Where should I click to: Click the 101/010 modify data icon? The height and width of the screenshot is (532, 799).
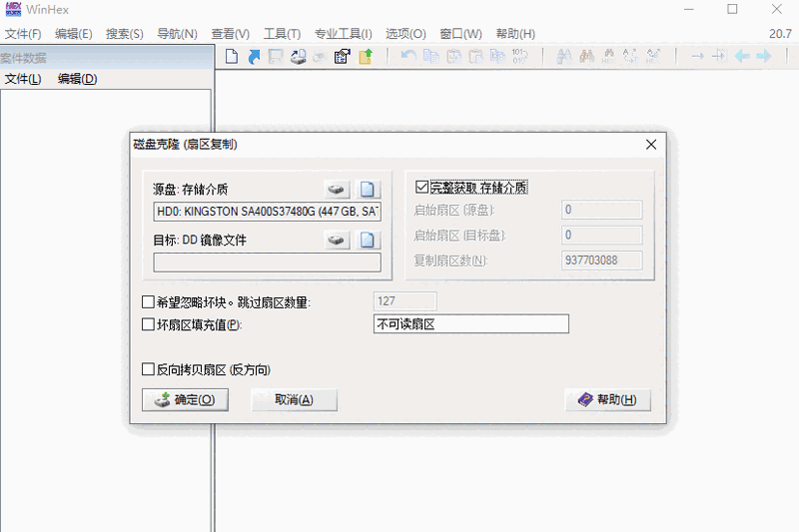519,56
